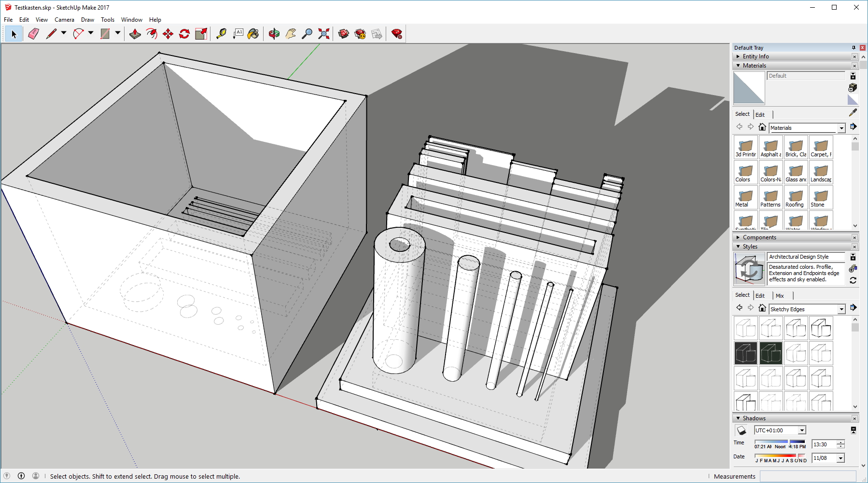Select the Paint Bucket tool

253,34
